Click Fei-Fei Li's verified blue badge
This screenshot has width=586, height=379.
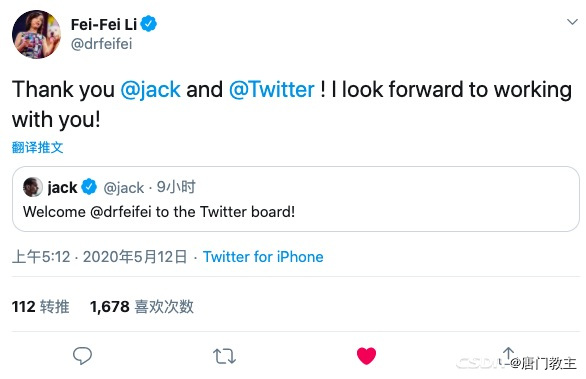149,24
